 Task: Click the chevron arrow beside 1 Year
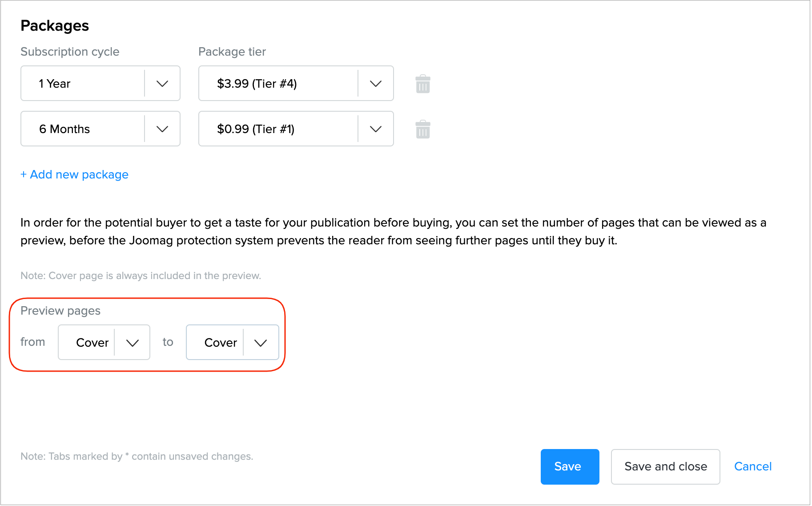[162, 84]
